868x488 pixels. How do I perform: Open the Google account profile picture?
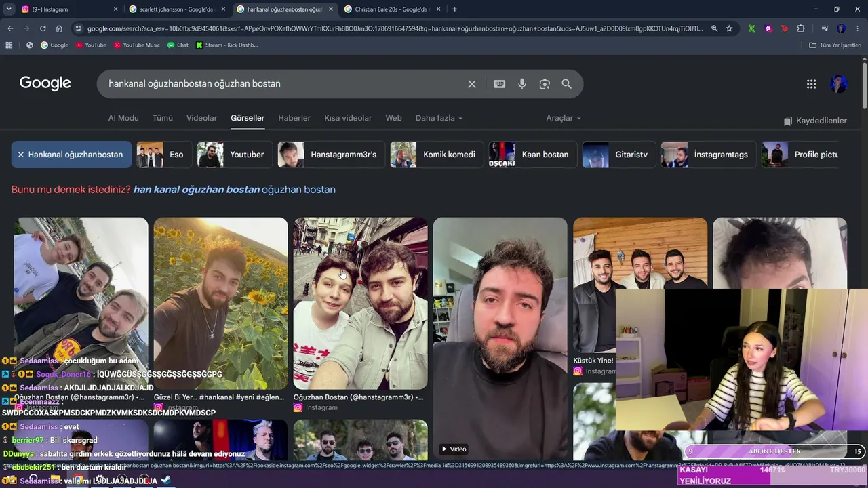tap(839, 84)
